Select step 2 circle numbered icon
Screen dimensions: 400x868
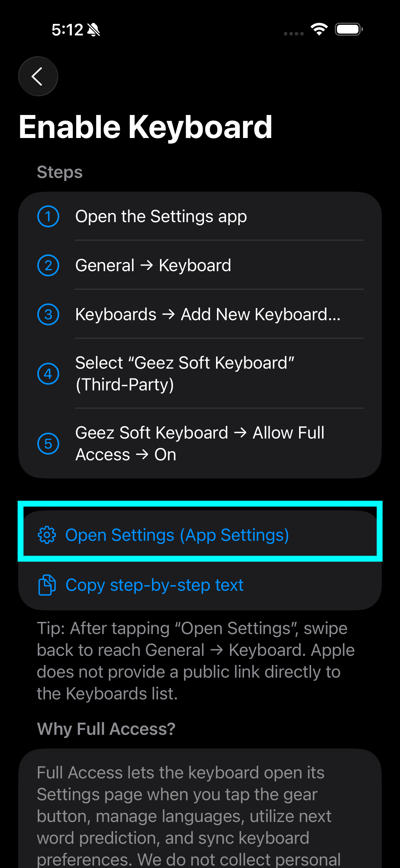pyautogui.click(x=48, y=265)
